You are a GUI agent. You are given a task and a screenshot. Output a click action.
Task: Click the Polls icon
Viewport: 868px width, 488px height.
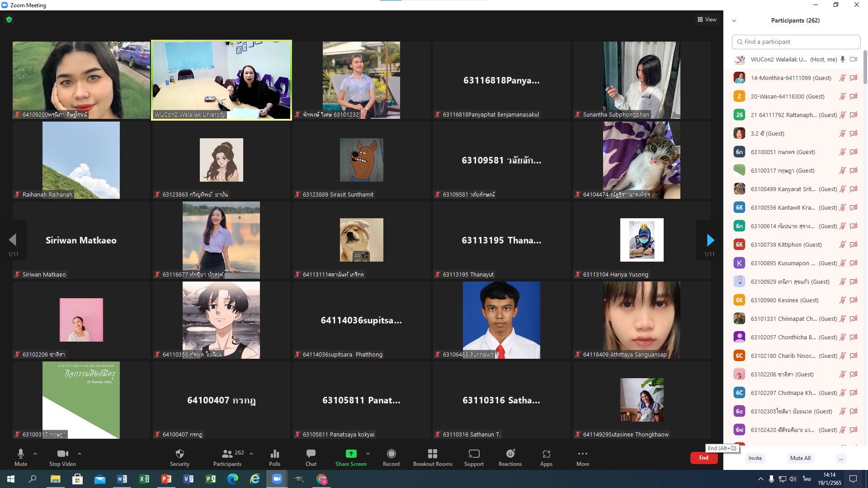[x=274, y=457]
